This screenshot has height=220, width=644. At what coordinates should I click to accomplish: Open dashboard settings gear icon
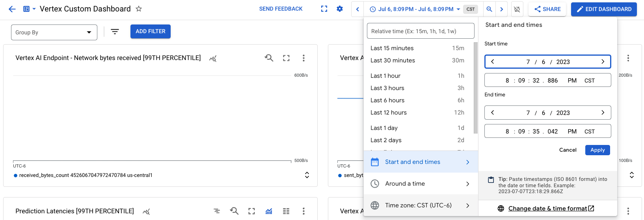[340, 9]
